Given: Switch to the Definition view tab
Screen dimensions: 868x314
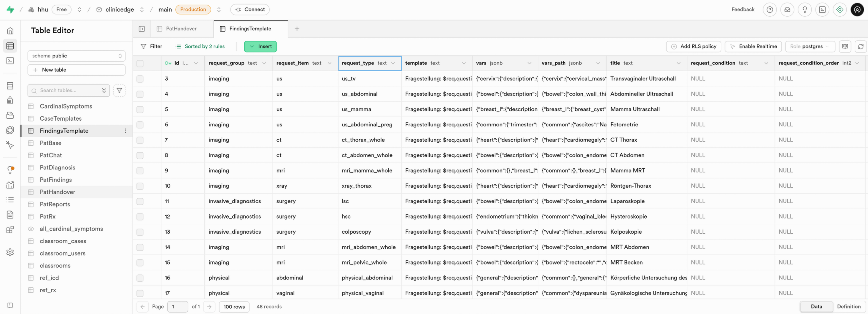Looking at the screenshot, I should [x=849, y=306].
